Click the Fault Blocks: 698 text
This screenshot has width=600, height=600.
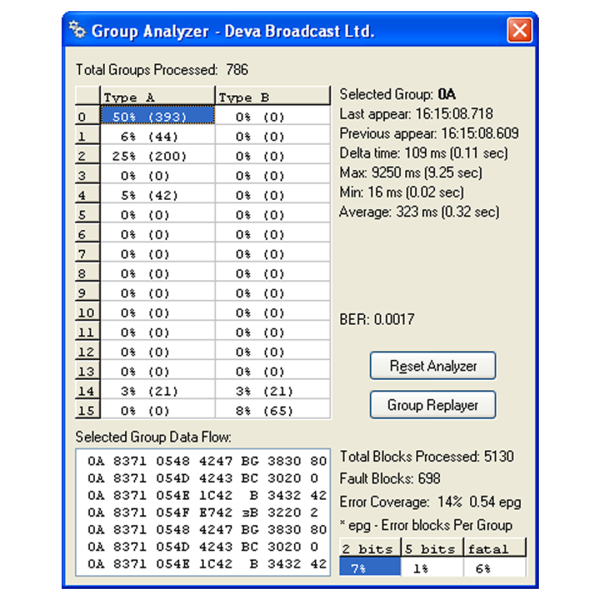point(390,478)
